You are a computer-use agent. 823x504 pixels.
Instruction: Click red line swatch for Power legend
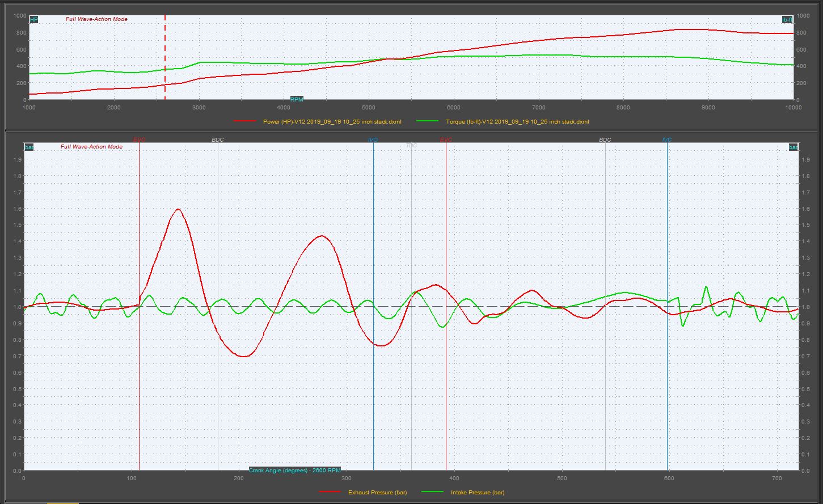(x=244, y=121)
